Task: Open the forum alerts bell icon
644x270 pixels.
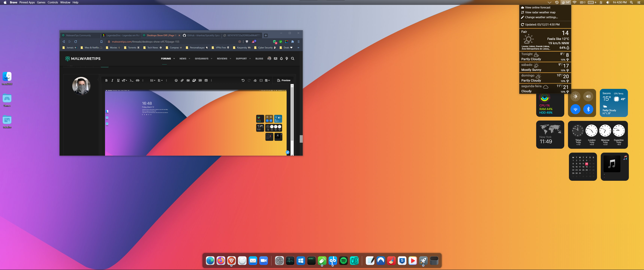Action: point(281,59)
